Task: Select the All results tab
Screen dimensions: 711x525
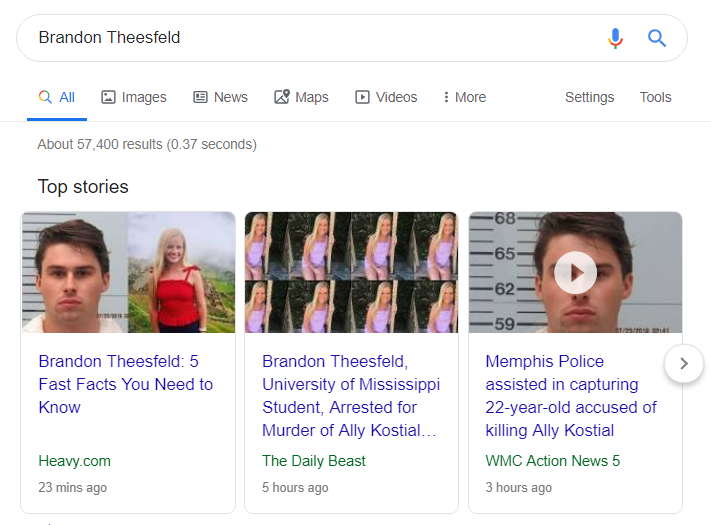Action: tap(57, 97)
